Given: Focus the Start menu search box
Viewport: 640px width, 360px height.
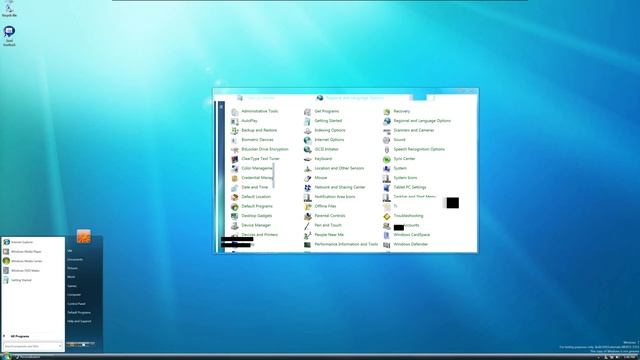Looking at the screenshot, I should [33, 346].
